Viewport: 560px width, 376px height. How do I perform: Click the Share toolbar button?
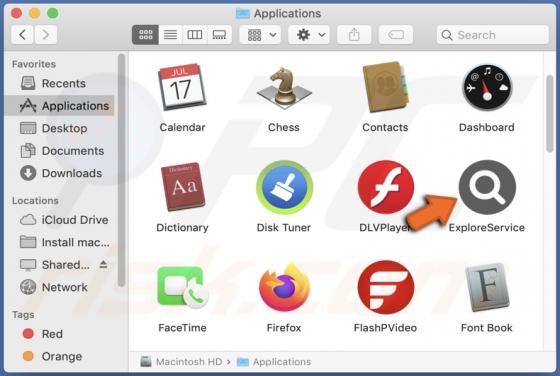click(x=354, y=35)
